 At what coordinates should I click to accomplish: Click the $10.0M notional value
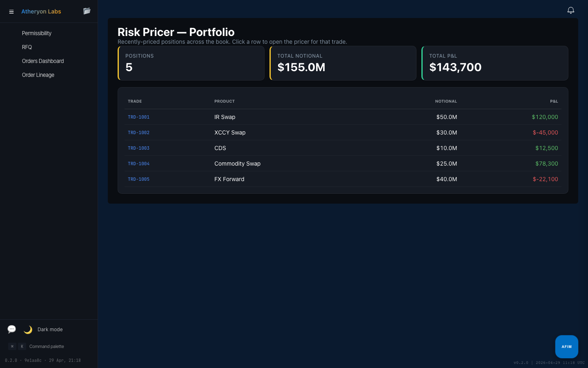[x=447, y=148]
